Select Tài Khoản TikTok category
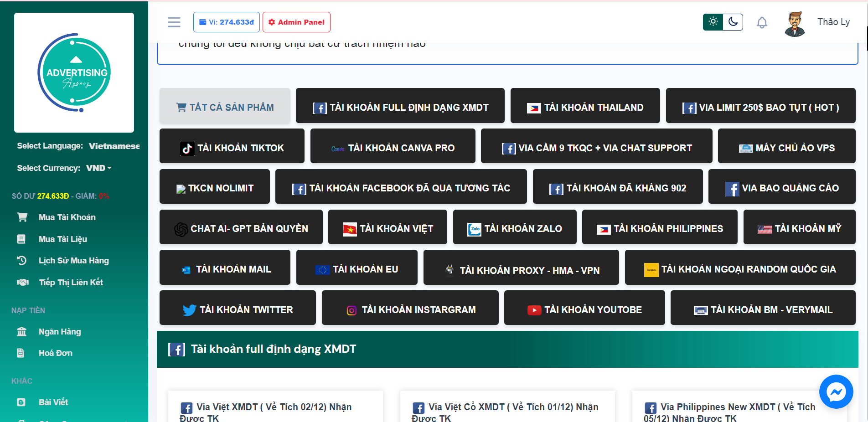Screen dimensions: 868x422 tap(232, 146)
